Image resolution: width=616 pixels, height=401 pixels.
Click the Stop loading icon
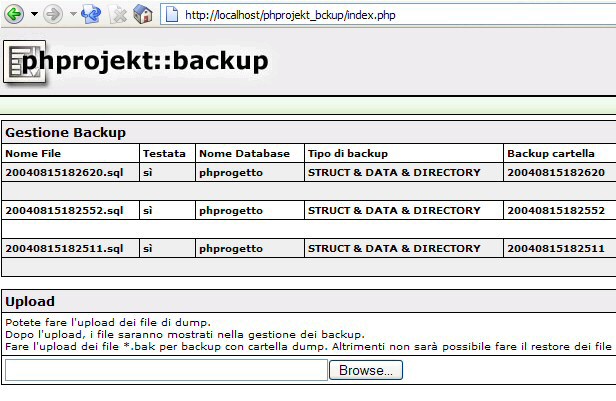[x=118, y=15]
